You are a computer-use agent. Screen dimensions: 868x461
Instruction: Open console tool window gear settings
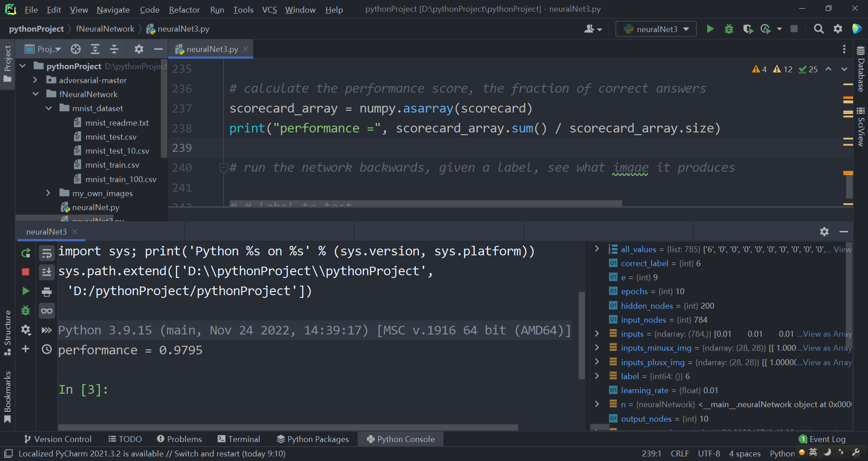pyautogui.click(x=824, y=231)
